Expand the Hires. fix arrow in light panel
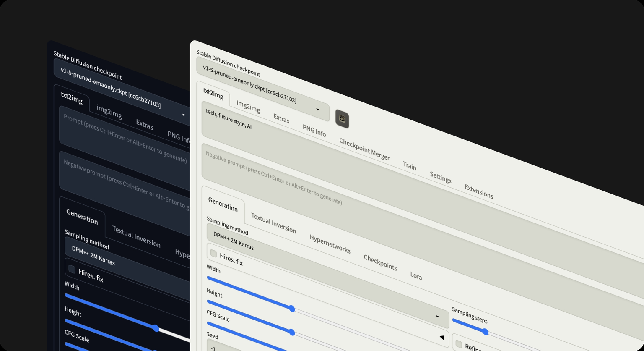The image size is (644, 351). (441, 338)
